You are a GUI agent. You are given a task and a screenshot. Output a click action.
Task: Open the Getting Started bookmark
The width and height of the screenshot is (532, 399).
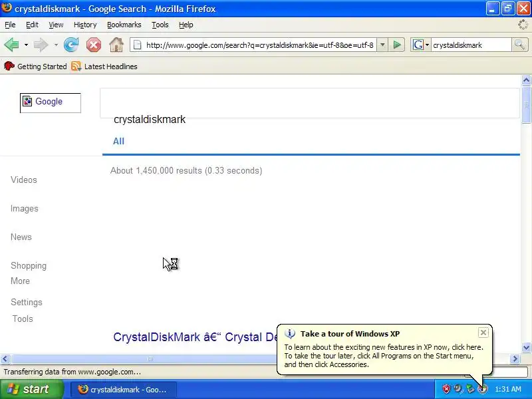coord(35,66)
